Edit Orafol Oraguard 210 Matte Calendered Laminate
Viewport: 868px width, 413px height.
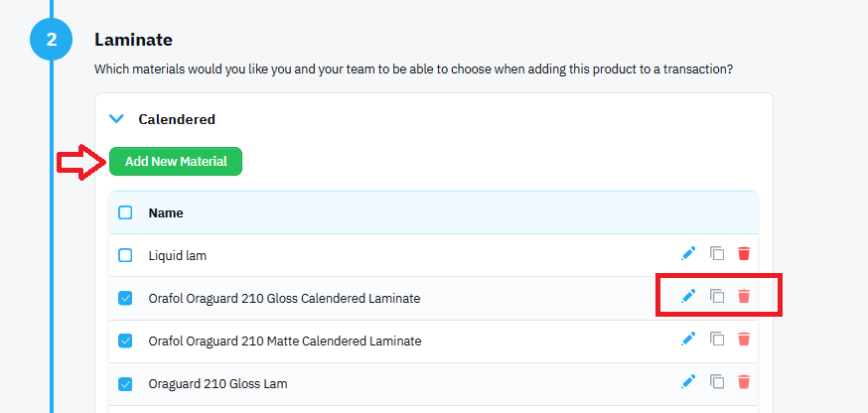click(x=688, y=339)
